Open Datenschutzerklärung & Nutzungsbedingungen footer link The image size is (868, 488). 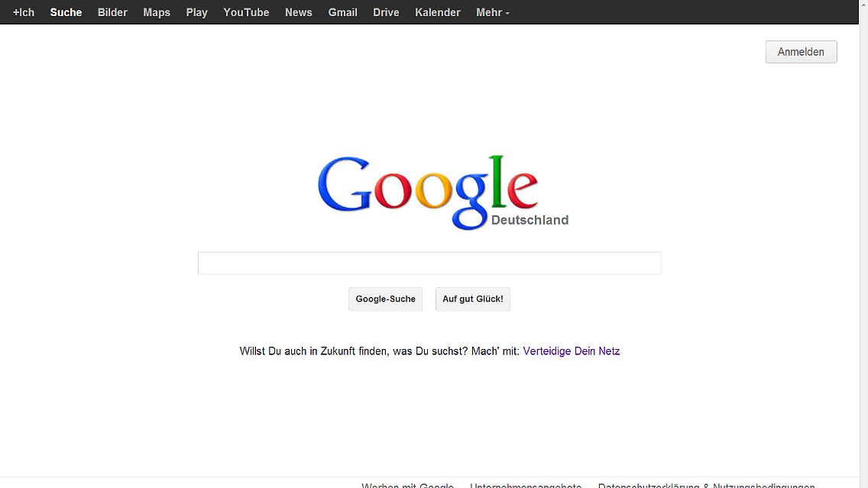coord(706,485)
